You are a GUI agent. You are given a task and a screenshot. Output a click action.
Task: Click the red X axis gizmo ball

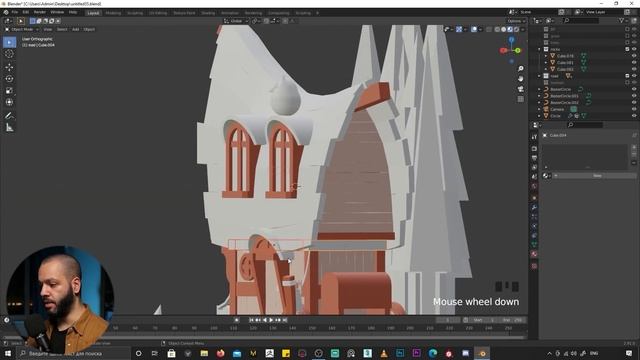[x=503, y=50]
